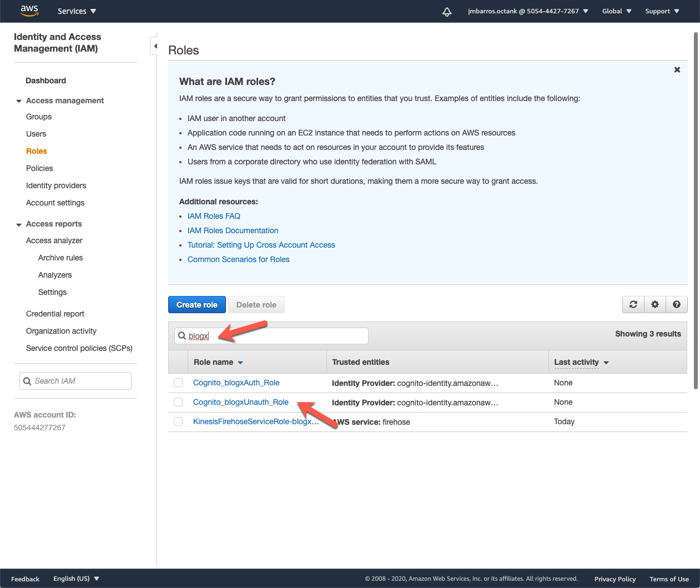The width and height of the screenshot is (700, 588).
Task: Open Policies in the sidebar
Action: tap(39, 168)
